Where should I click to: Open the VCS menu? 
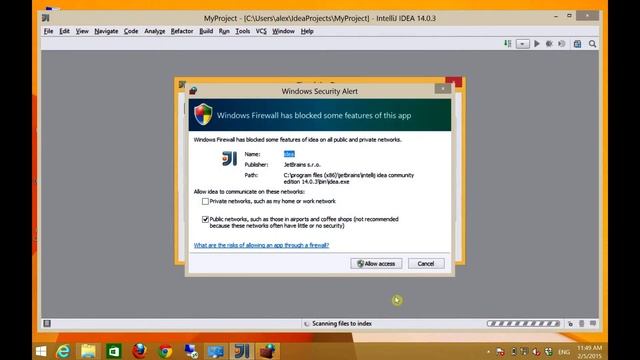(261, 31)
